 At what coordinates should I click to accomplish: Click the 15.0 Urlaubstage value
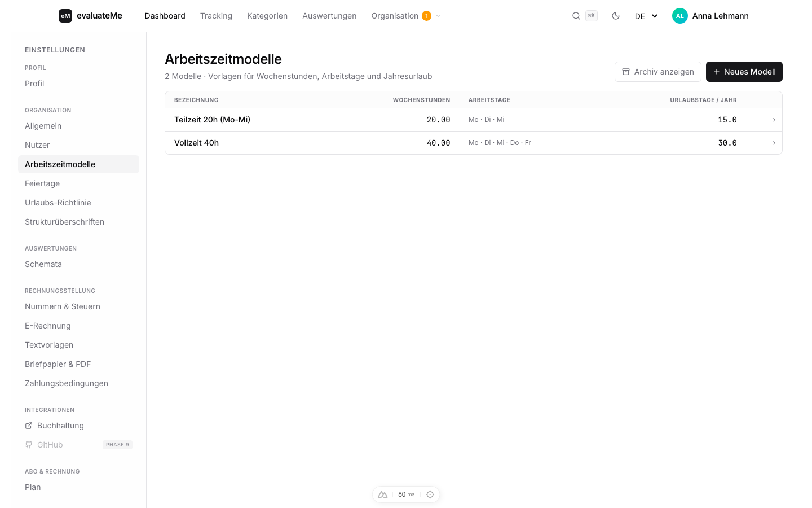pyautogui.click(x=727, y=120)
